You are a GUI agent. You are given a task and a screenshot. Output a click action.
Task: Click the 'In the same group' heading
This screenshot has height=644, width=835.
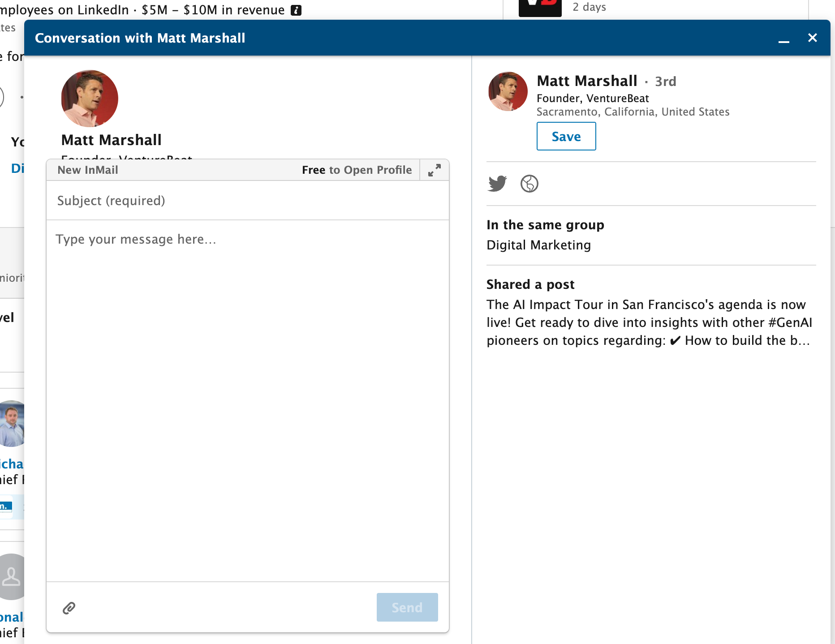[545, 225]
